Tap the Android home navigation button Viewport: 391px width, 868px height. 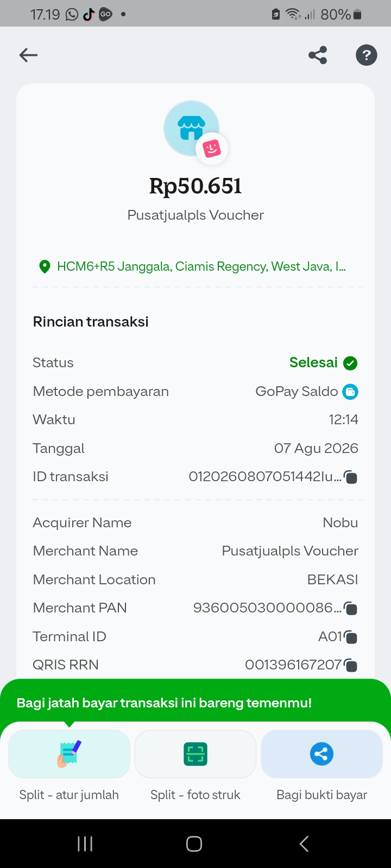(x=194, y=844)
